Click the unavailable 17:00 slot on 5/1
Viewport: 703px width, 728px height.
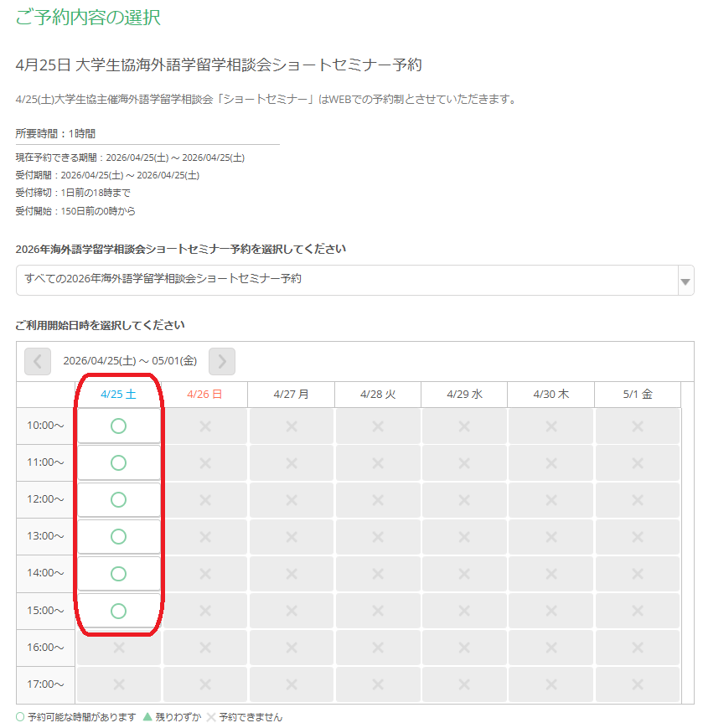click(638, 684)
